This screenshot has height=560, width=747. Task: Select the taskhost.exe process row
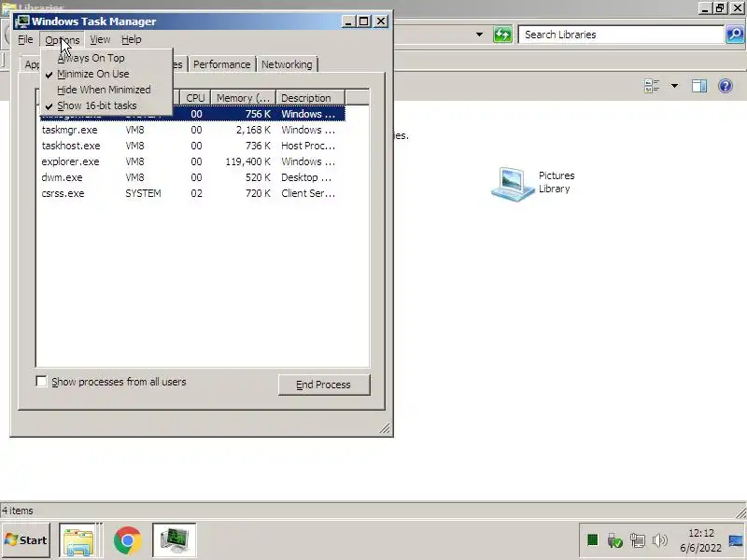pos(192,146)
